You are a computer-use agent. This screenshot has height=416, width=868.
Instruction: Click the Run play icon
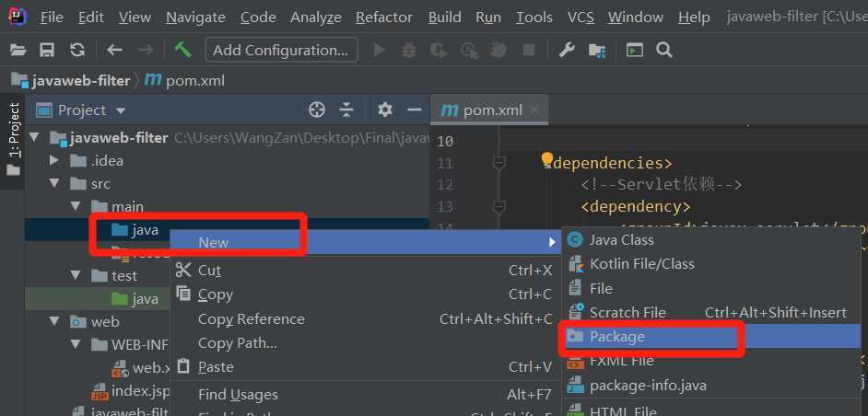tap(380, 51)
